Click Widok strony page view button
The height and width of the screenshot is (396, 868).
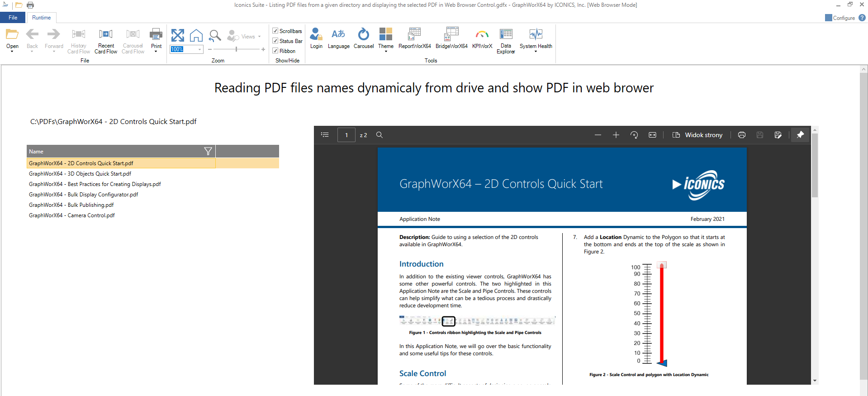[697, 135]
